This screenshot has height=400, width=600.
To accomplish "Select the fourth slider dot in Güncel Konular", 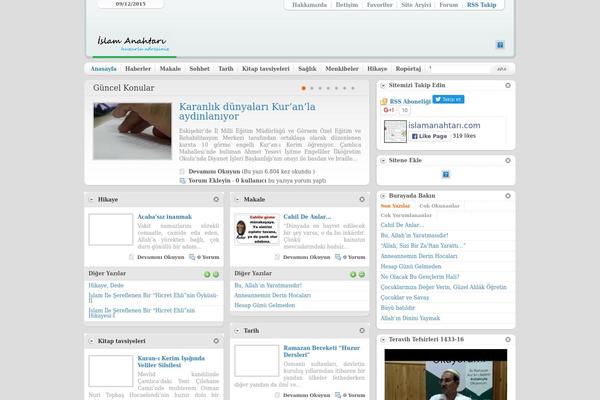I will click(328, 88).
